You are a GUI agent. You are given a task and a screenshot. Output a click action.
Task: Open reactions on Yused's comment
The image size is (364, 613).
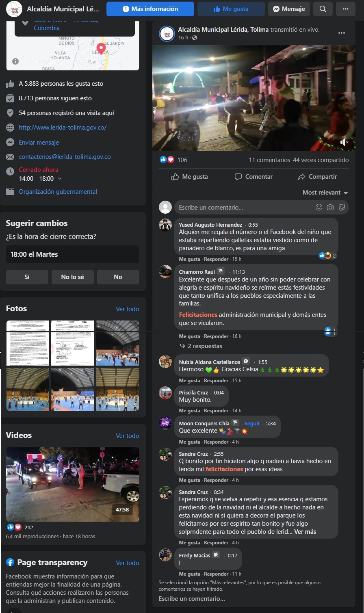point(327,256)
